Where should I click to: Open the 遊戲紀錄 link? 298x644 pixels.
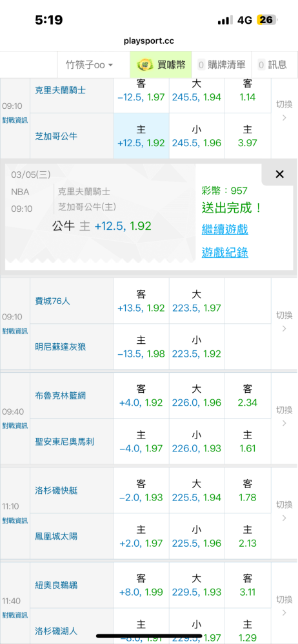224,252
